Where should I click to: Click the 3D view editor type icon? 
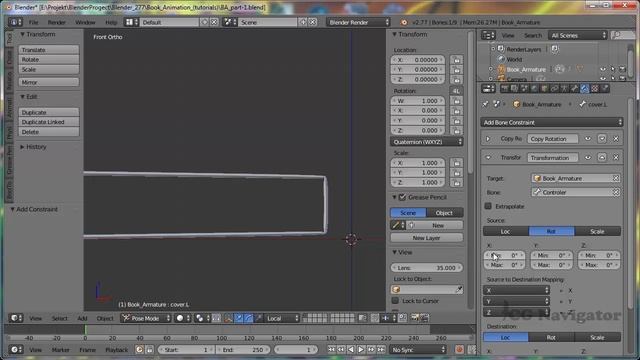tap(16, 318)
